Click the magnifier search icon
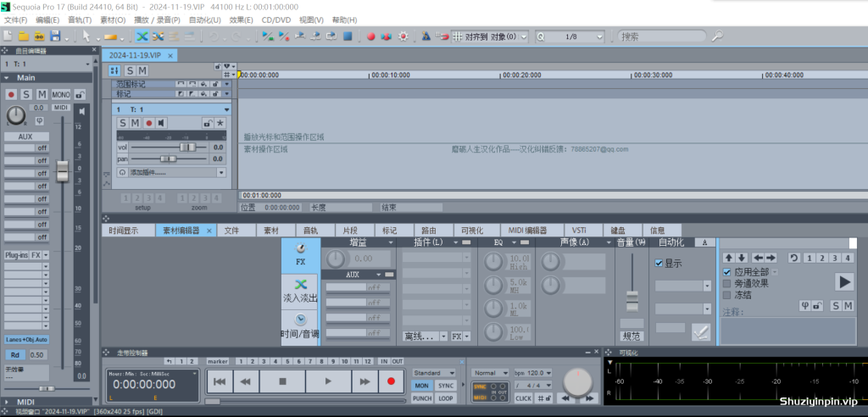868x417 pixels. coord(717,36)
